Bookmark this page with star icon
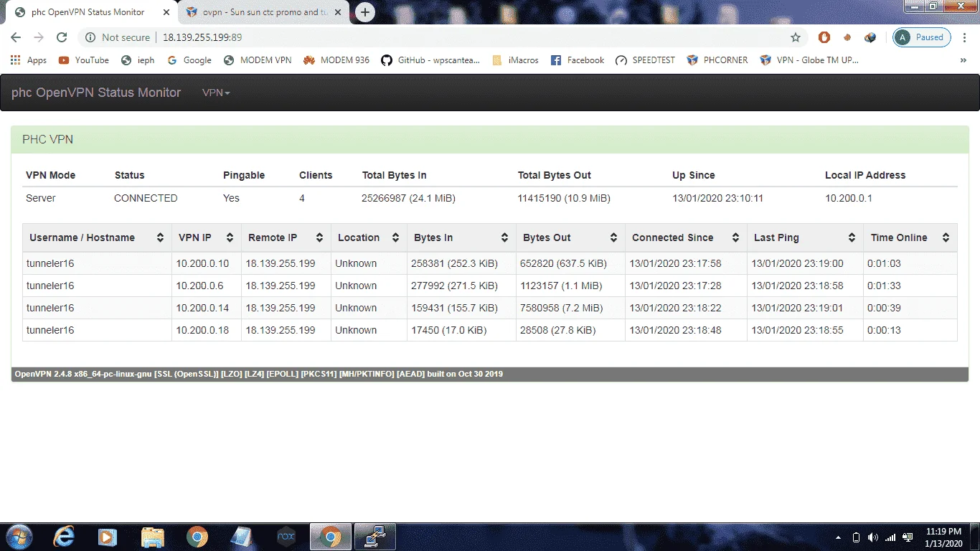This screenshot has width=980, height=551. point(796,37)
